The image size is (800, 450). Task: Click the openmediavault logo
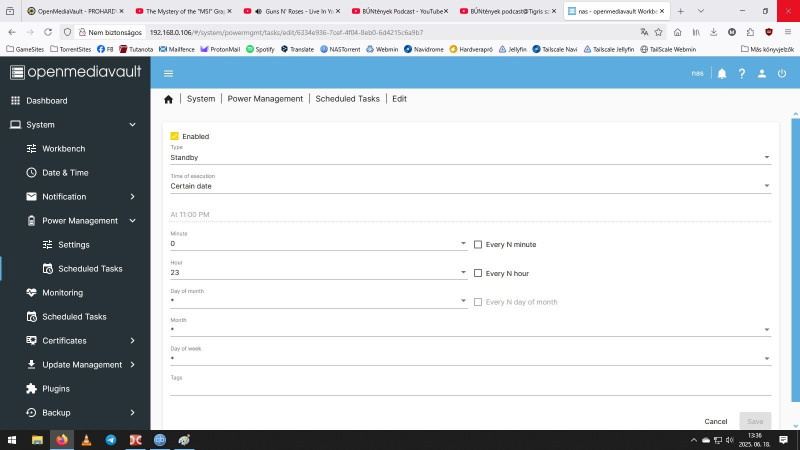[x=76, y=72]
